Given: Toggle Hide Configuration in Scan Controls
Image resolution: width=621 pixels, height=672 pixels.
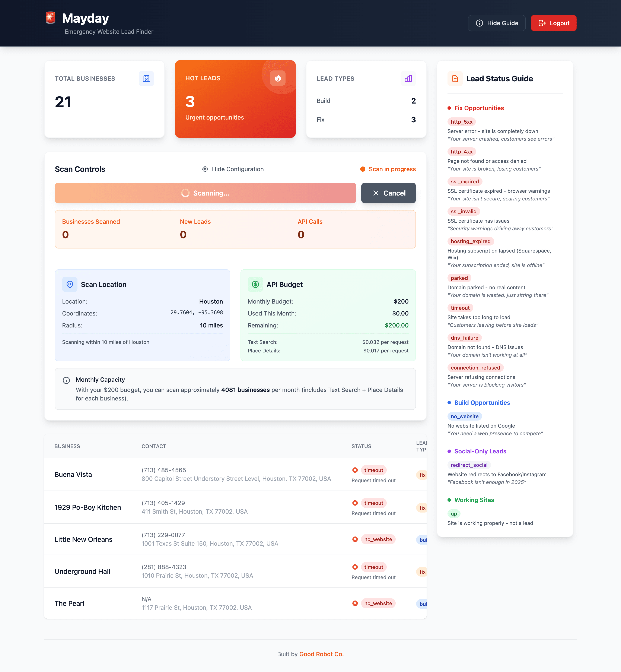Looking at the screenshot, I should [233, 169].
